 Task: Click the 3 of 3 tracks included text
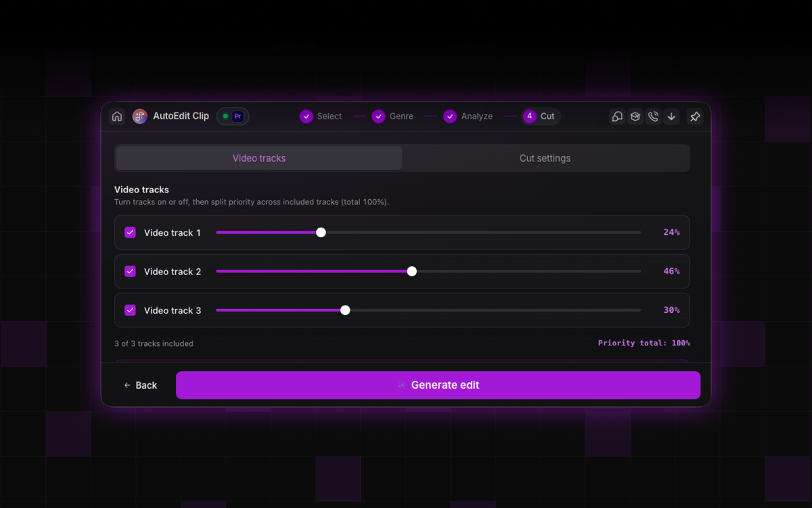[x=154, y=343]
